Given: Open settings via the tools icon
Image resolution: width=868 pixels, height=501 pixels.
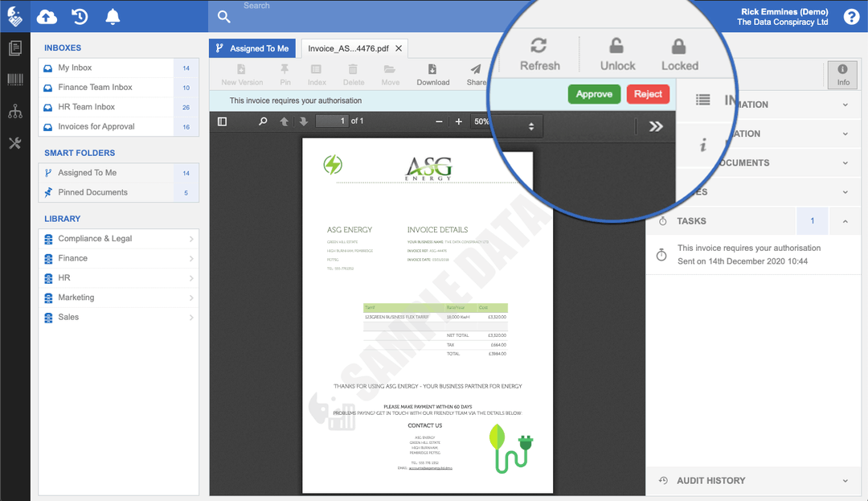Looking at the screenshot, I should 14,143.
